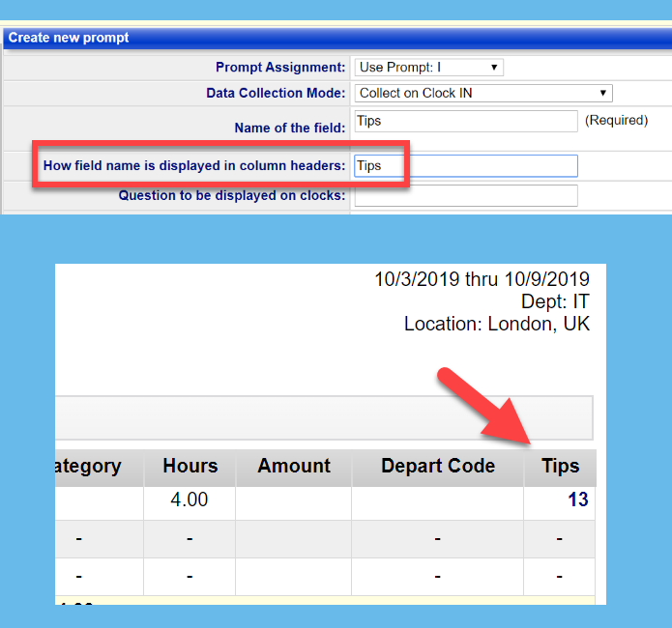Click the 4.00 hours cell

tap(190, 500)
